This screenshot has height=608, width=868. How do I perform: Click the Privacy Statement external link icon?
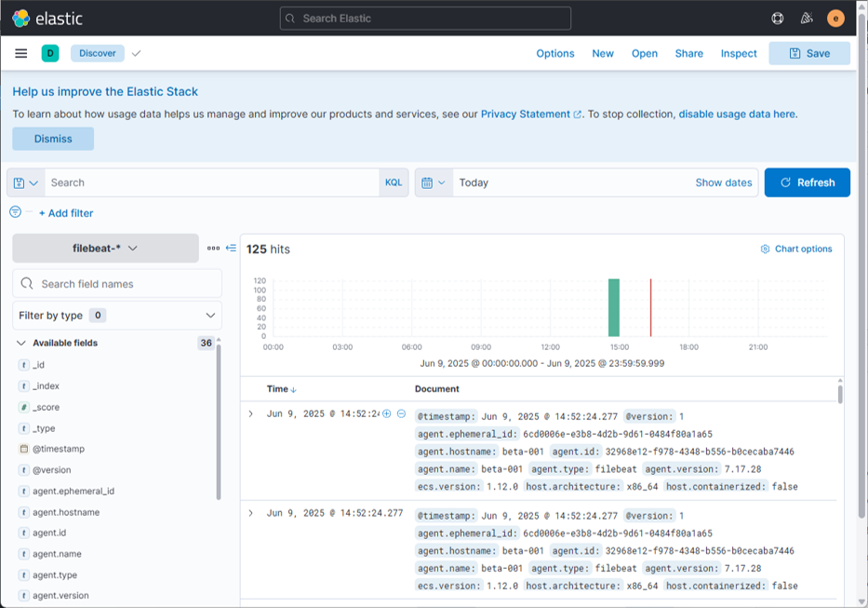(578, 115)
